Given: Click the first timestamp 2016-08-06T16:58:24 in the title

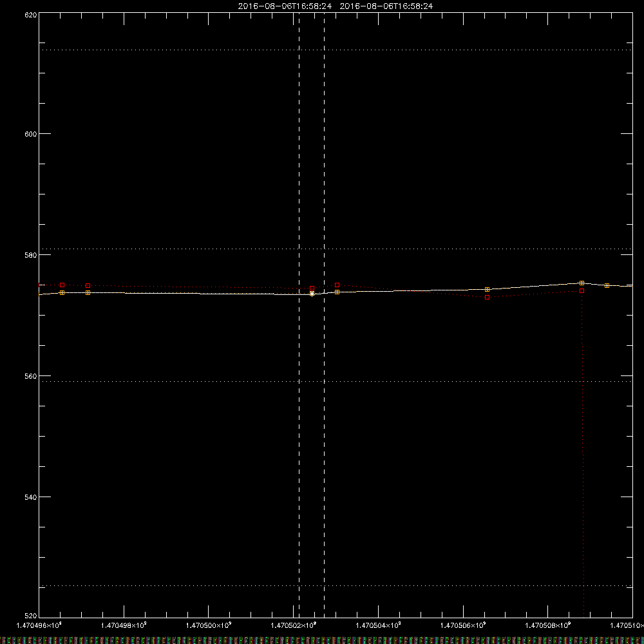Looking at the screenshot, I should pos(285,6).
